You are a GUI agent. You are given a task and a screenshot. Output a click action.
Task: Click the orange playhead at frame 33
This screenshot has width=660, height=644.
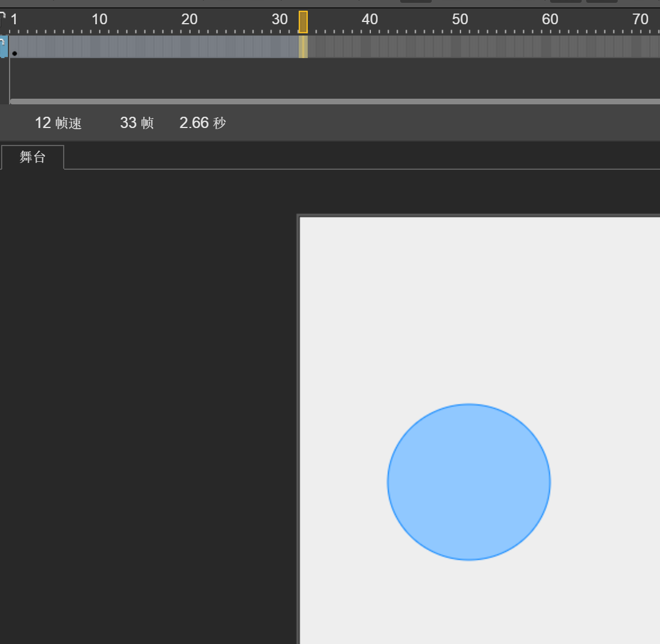303,22
